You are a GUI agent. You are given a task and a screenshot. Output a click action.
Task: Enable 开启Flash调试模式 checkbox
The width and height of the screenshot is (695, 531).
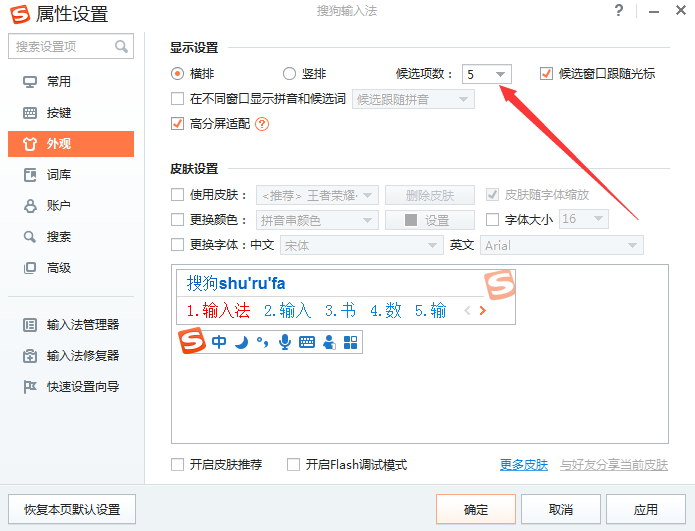point(293,465)
